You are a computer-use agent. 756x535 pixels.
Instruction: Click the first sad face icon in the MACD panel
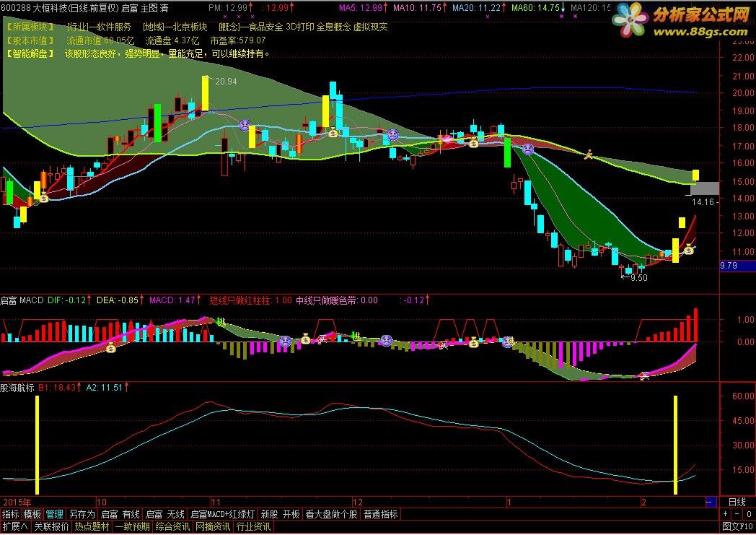click(286, 341)
